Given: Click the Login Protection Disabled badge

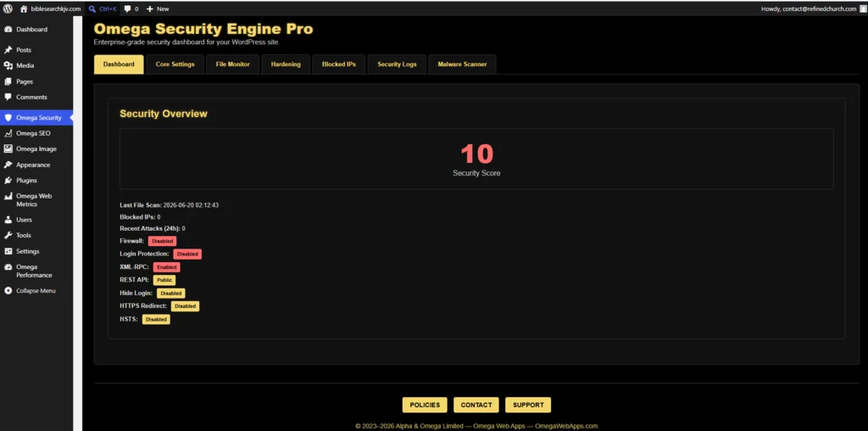Looking at the screenshot, I should (187, 254).
